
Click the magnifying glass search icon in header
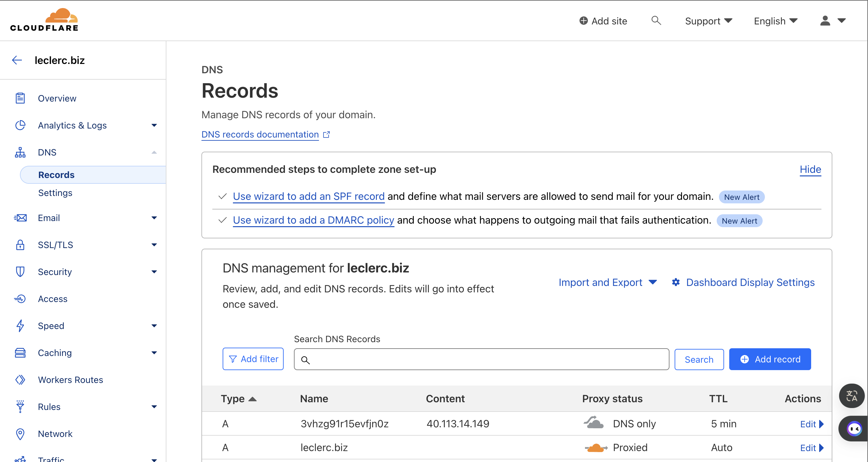coord(656,21)
